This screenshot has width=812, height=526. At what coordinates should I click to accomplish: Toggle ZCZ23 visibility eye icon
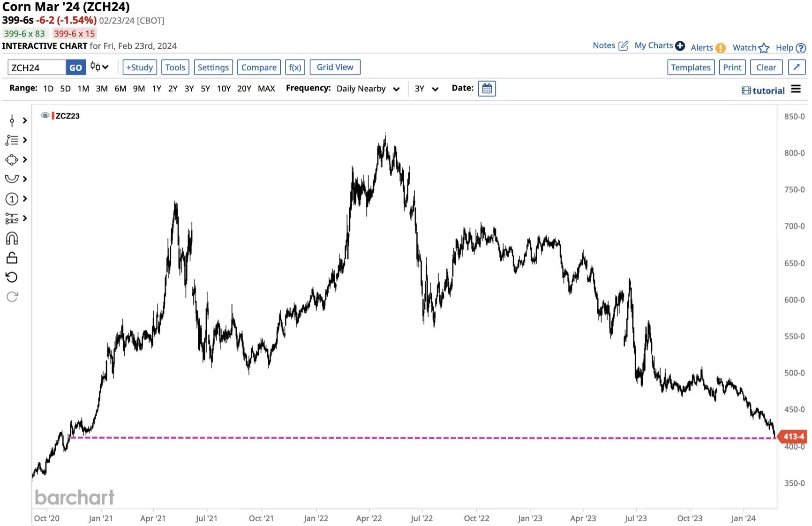coord(45,115)
